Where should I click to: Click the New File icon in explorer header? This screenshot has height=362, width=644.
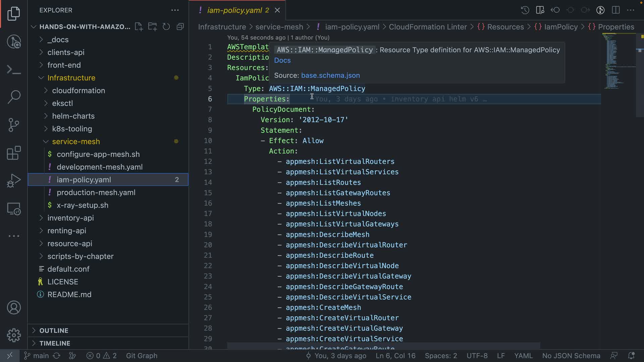139,27
